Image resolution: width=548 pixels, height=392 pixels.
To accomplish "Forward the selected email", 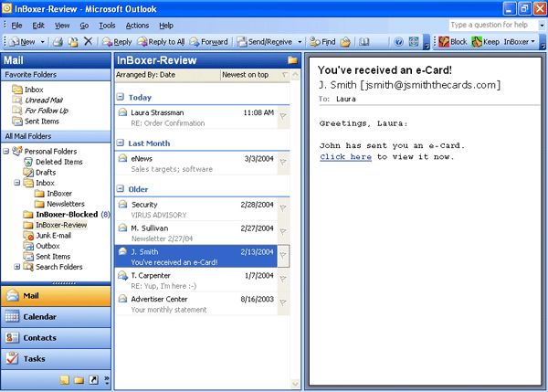I will point(208,42).
